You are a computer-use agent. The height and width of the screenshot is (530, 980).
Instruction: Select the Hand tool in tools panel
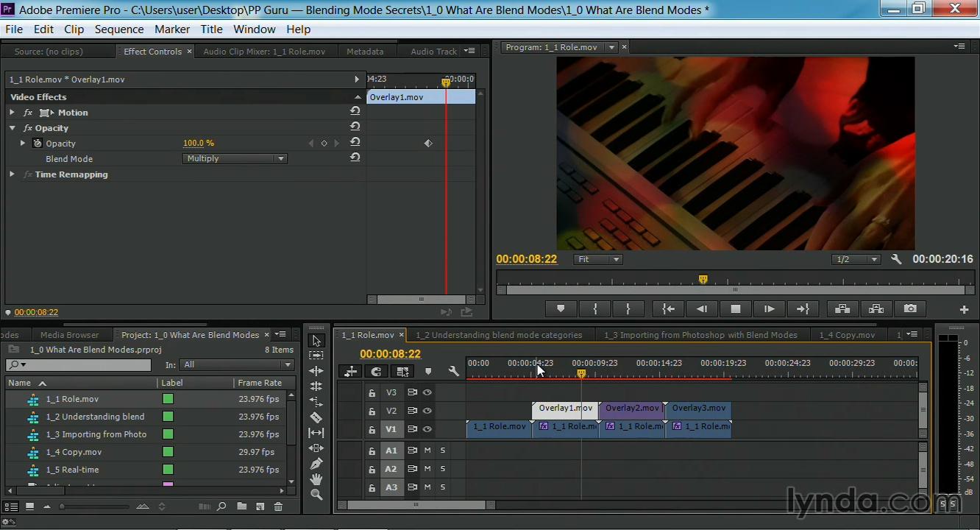click(316, 479)
